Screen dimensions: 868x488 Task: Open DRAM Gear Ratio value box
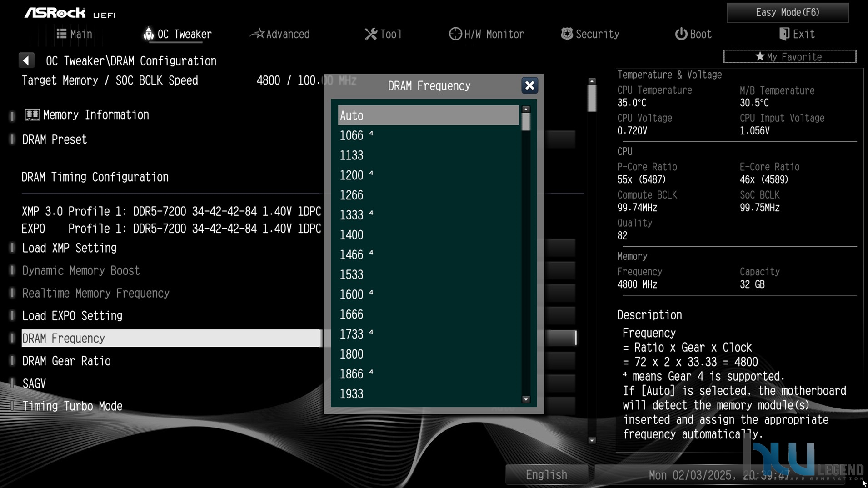(560, 361)
